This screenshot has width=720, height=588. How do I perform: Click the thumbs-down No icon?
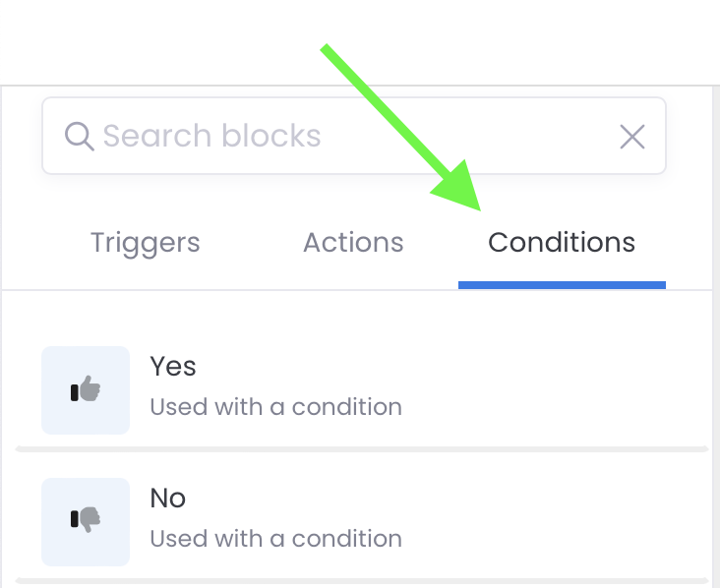point(86,519)
